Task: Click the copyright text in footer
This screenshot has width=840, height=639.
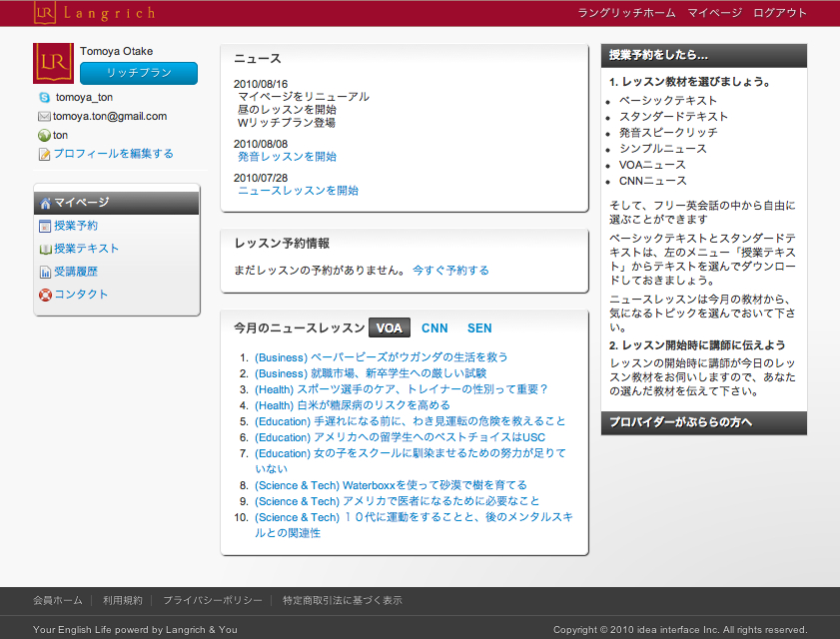Action: coord(680,630)
